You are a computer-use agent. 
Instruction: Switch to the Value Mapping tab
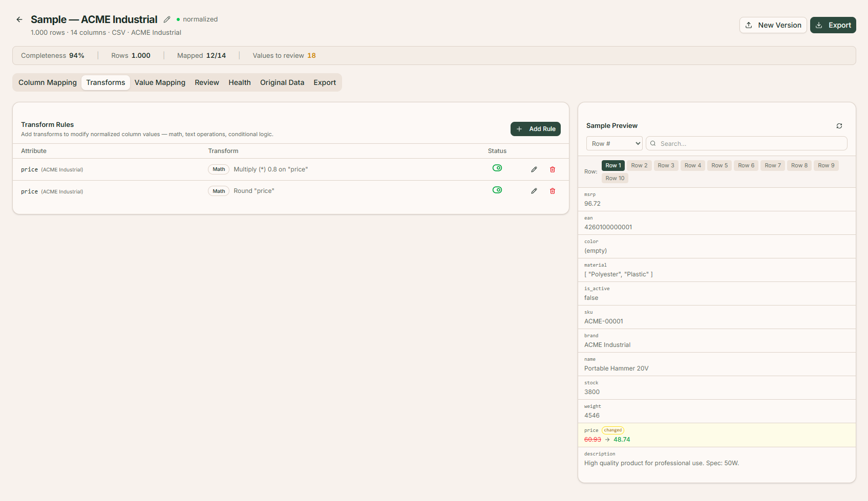pos(160,82)
